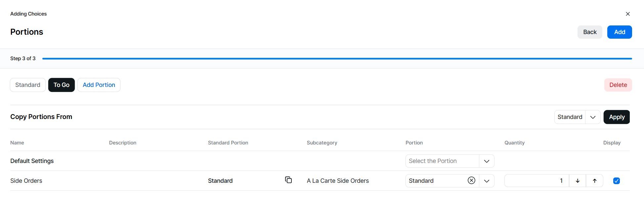644x197 pixels.
Task: Clear the Standard portion selection
Action: pyautogui.click(x=471, y=180)
